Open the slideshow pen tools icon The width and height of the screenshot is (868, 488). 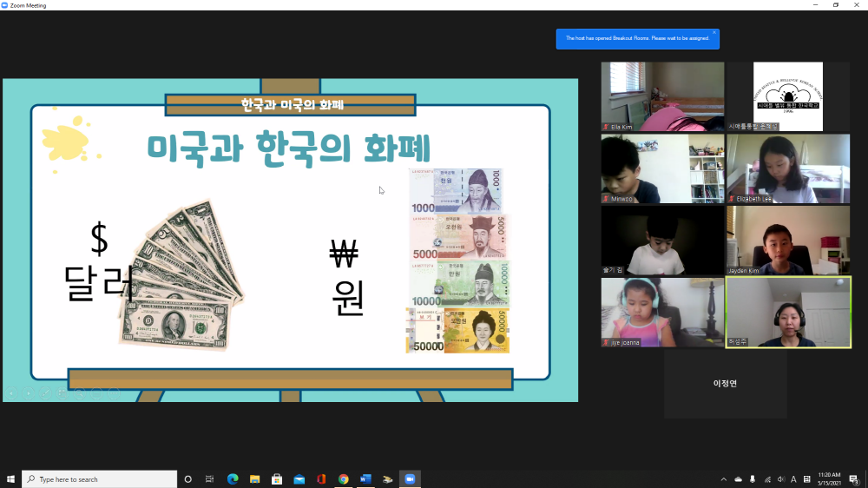click(x=45, y=392)
